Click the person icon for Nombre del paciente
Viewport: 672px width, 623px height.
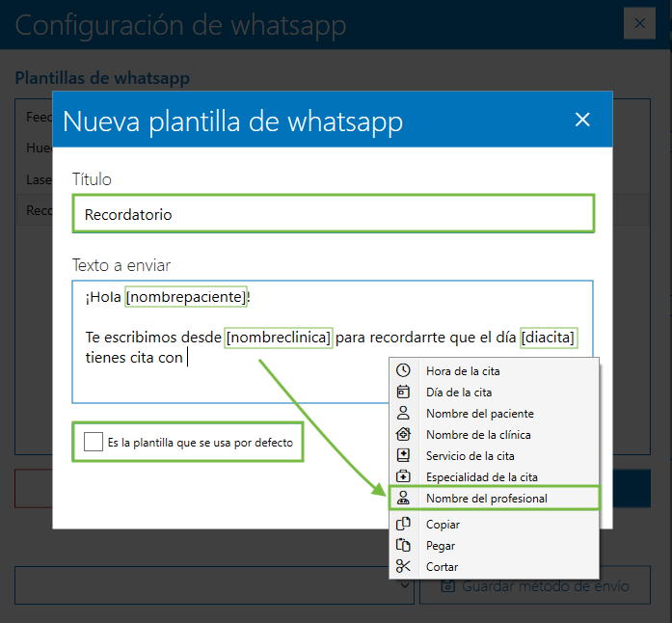tap(403, 413)
